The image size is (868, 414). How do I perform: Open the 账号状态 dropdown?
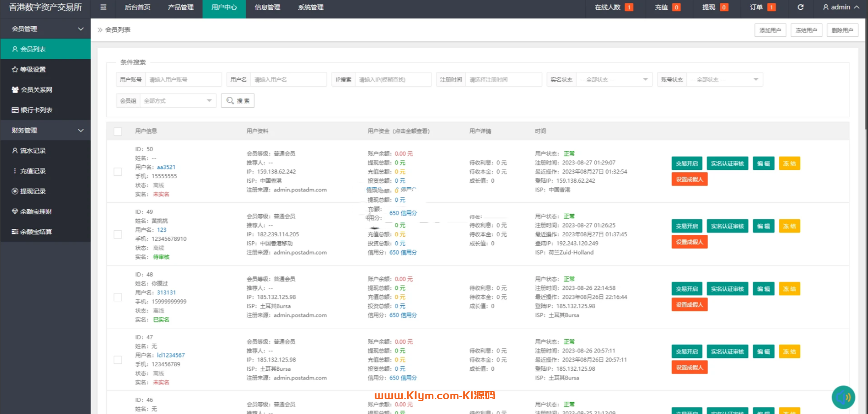coord(724,80)
